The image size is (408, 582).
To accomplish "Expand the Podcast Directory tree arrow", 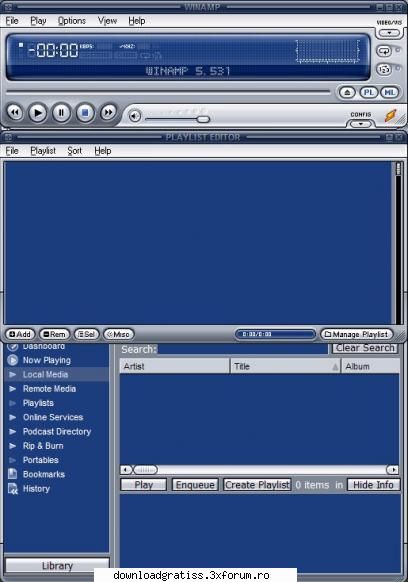I will tap(13, 432).
